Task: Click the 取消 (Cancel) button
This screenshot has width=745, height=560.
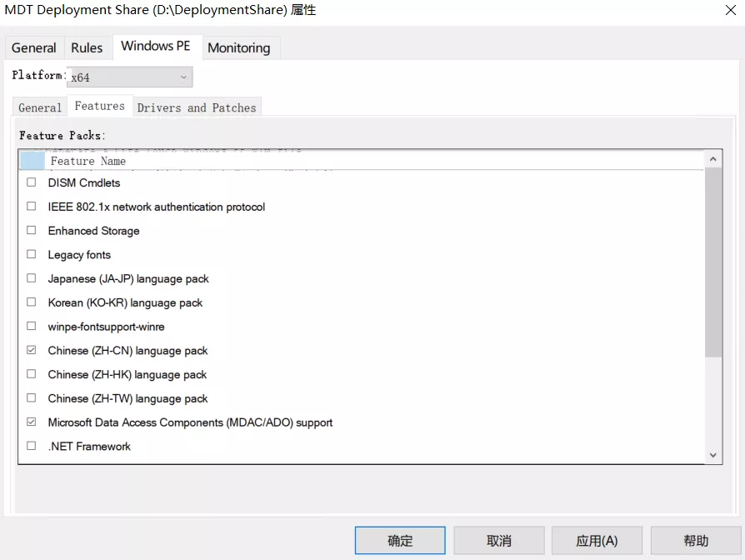Action: 499,541
